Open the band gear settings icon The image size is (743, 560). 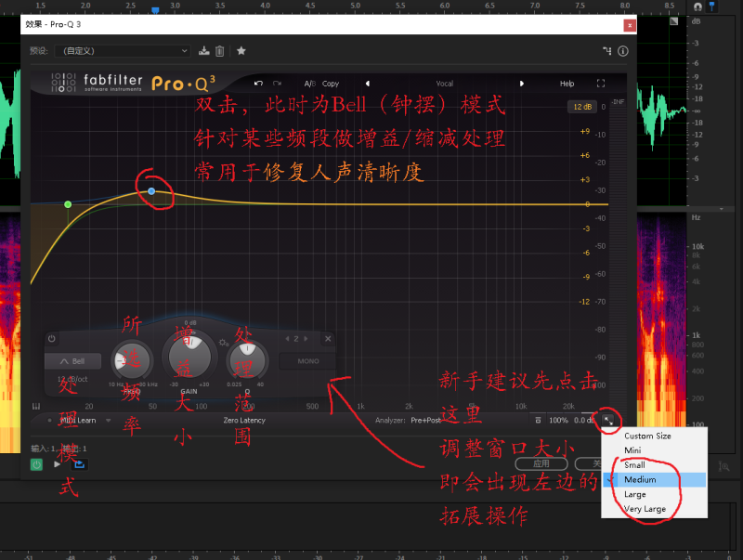pyautogui.click(x=223, y=343)
